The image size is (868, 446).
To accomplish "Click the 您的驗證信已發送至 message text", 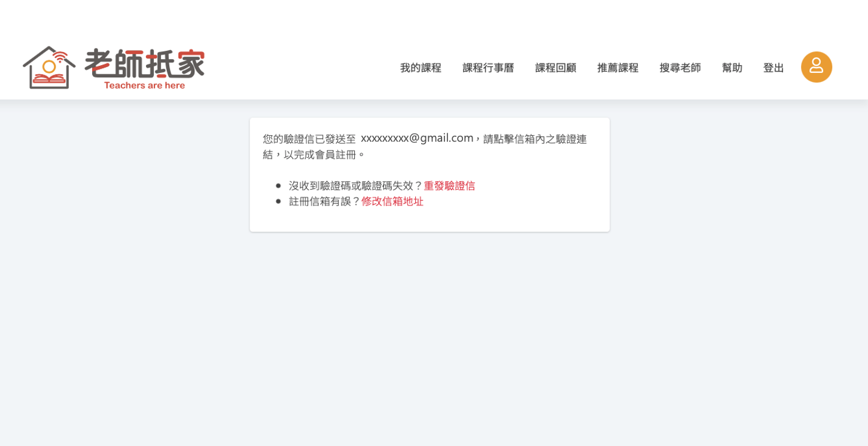I will [x=309, y=139].
